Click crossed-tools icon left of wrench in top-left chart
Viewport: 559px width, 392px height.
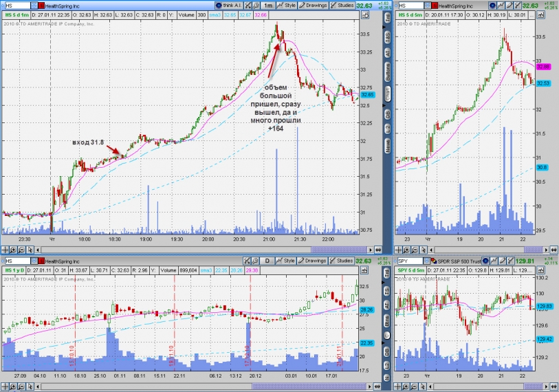[x=248, y=6]
